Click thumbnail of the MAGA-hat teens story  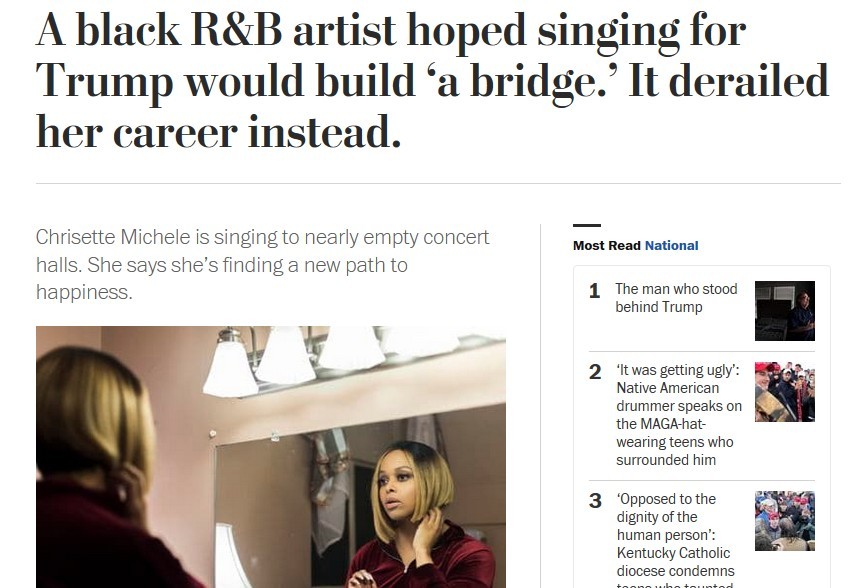click(784, 391)
